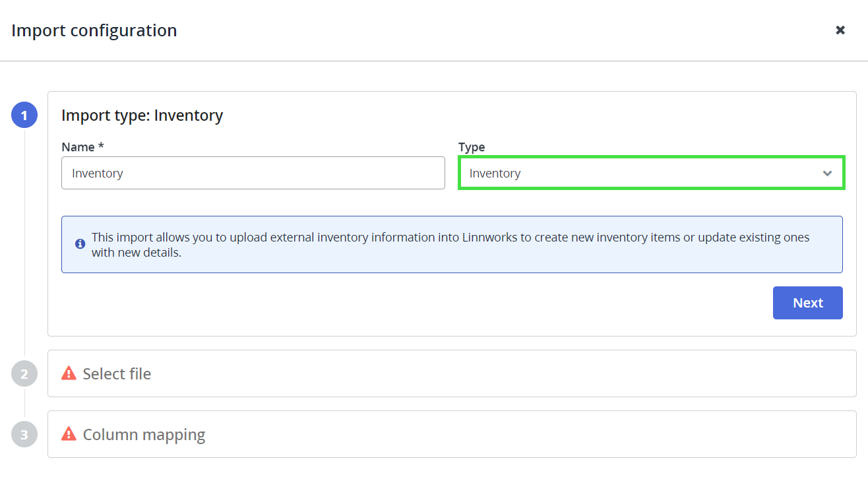Image resolution: width=868 pixels, height=483 pixels.
Task: Click the warning icon beside Select file
Action: click(x=69, y=373)
